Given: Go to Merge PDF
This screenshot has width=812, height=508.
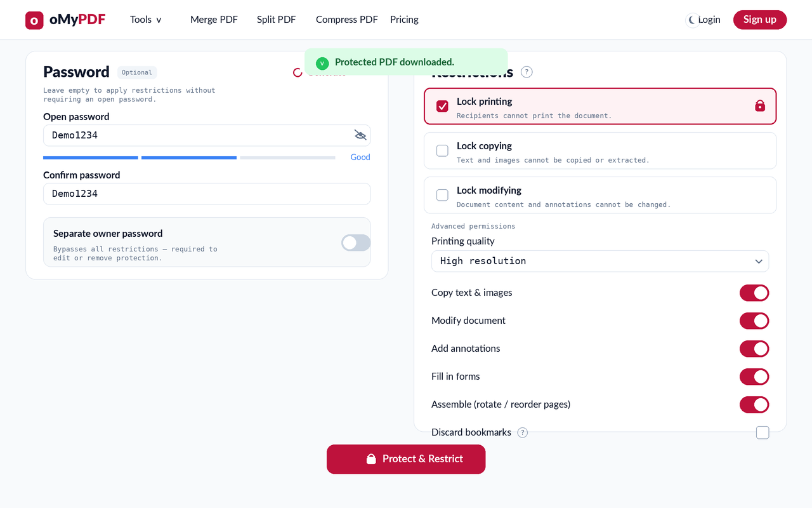Looking at the screenshot, I should point(214,20).
